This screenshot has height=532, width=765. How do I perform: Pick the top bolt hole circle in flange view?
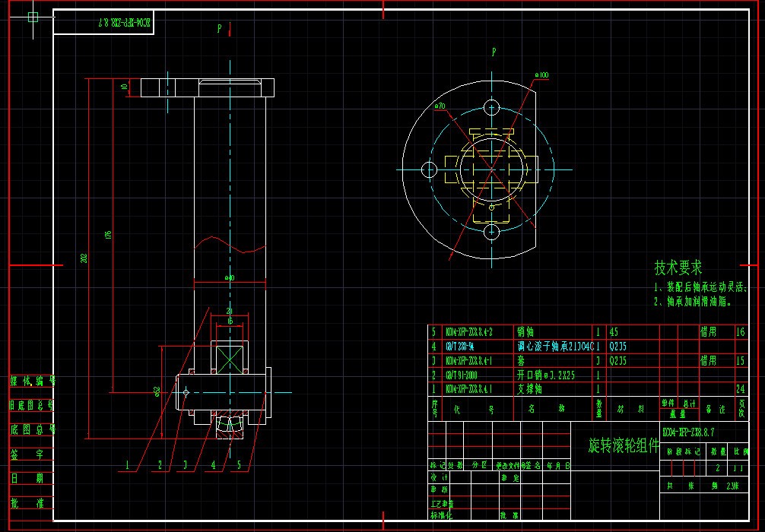click(x=492, y=108)
